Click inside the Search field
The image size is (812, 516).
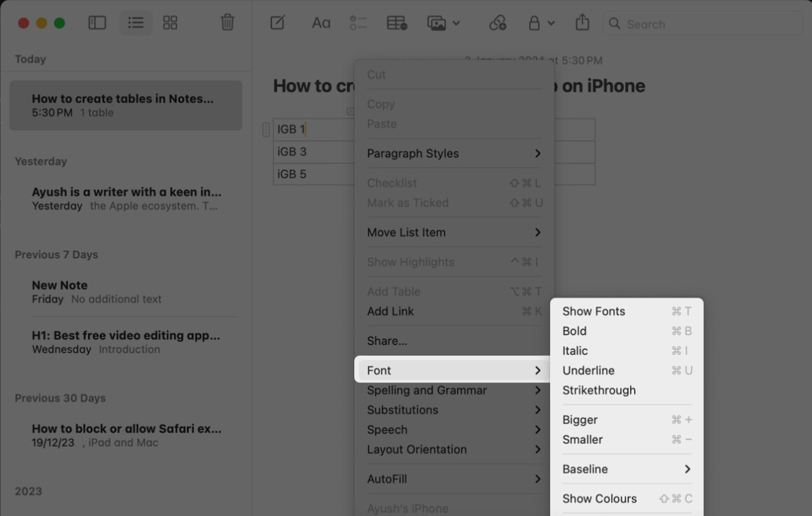pyautogui.click(x=700, y=23)
